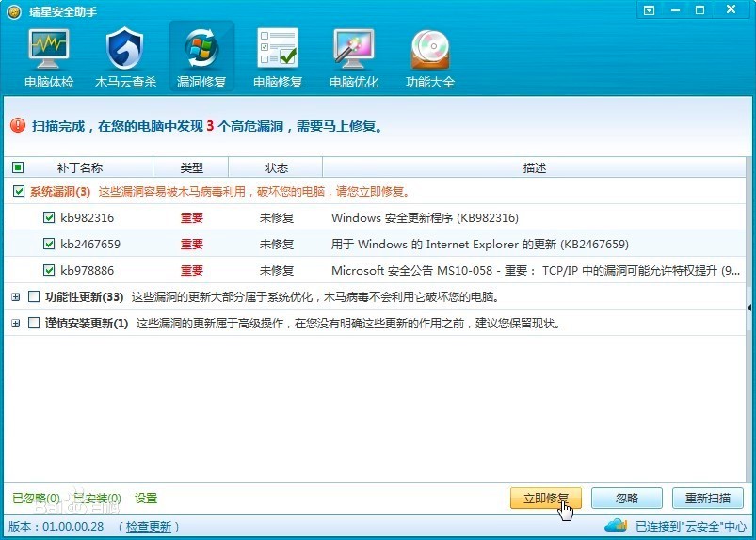Click the 重新扫描 button
The image size is (756, 540).
708,498
